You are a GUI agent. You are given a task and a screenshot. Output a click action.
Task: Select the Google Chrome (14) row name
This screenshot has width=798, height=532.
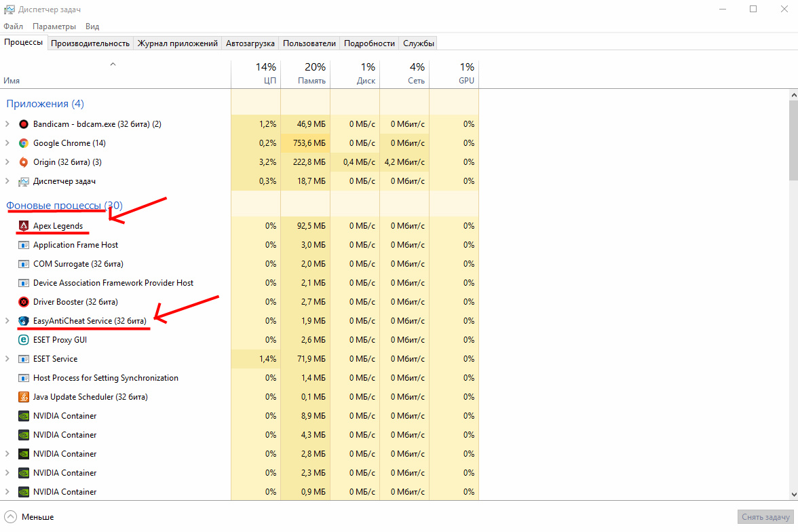click(x=69, y=143)
